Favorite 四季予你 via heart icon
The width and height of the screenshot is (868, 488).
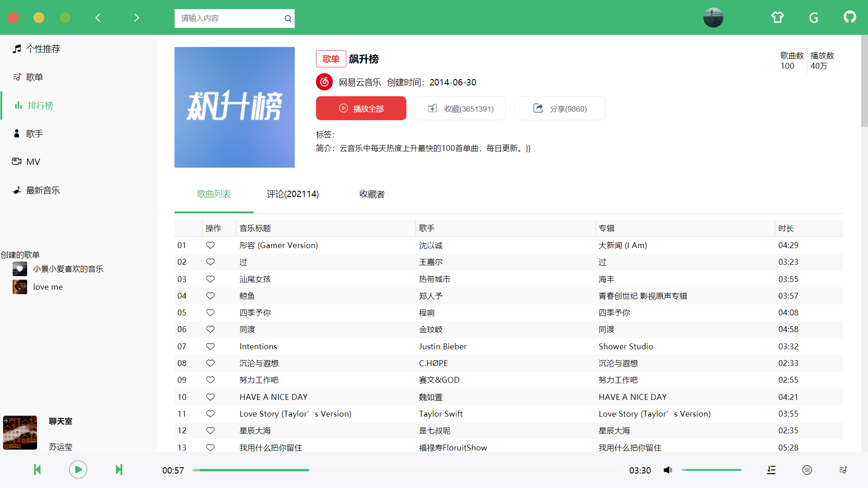tap(210, 313)
